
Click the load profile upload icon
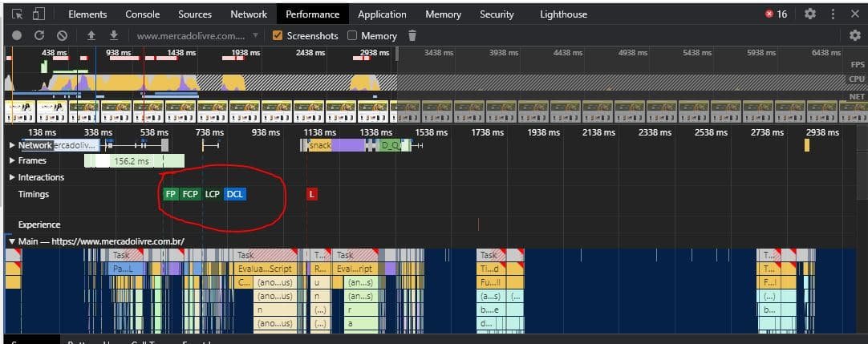pyautogui.click(x=91, y=35)
